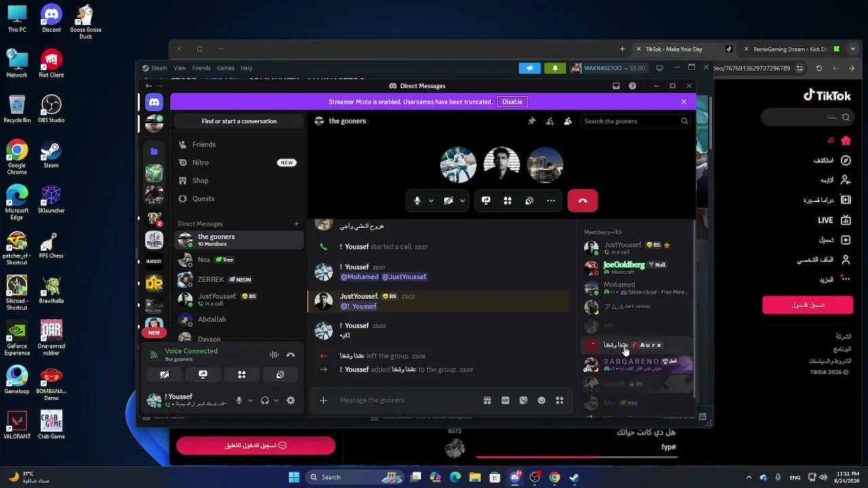Turn on camera in the call controls
This screenshot has height=488, width=868.
pos(448,201)
